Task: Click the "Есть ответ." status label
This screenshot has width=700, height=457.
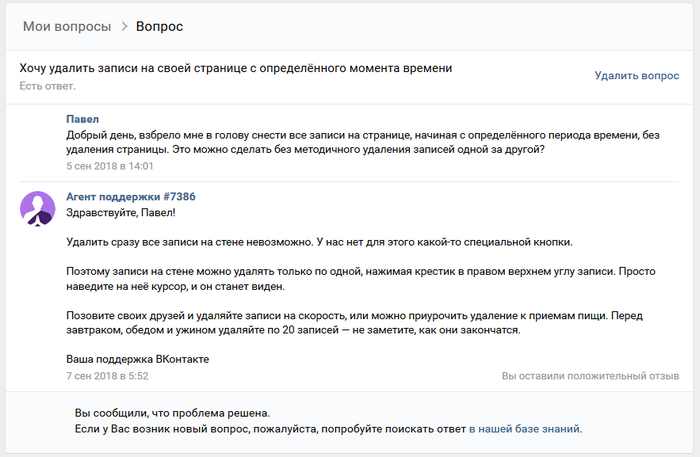Action: (x=46, y=86)
